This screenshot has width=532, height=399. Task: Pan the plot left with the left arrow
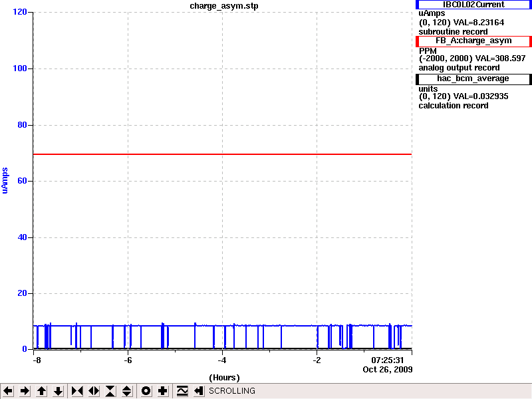tap(8, 391)
